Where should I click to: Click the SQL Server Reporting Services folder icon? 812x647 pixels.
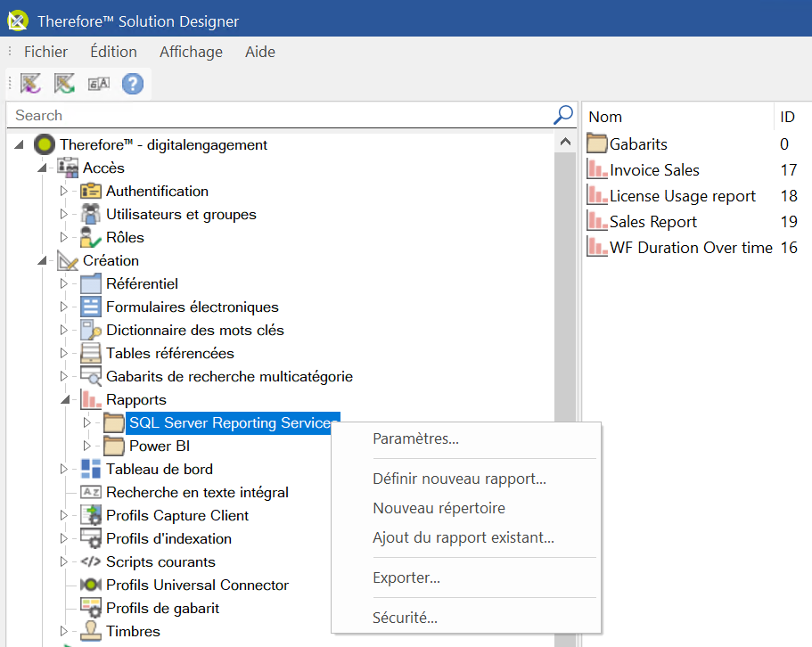pos(114,423)
